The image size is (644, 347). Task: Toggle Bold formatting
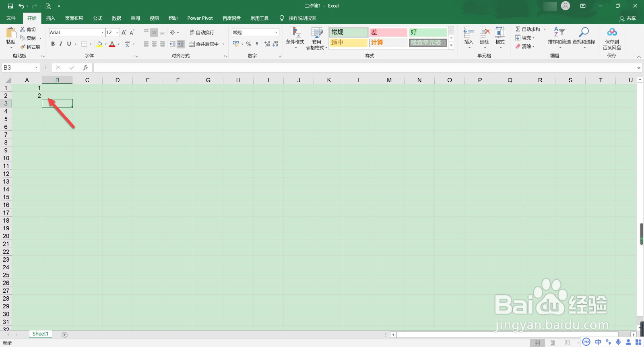click(53, 44)
